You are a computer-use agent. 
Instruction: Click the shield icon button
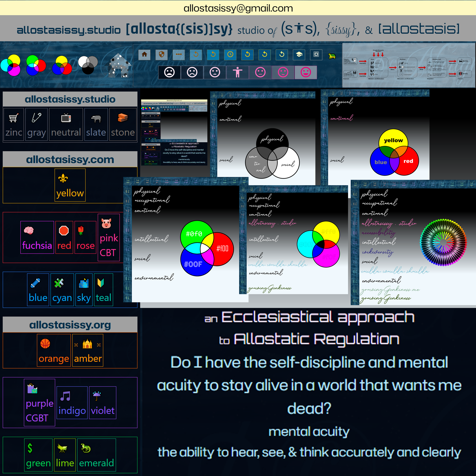pyautogui.click(x=161, y=55)
